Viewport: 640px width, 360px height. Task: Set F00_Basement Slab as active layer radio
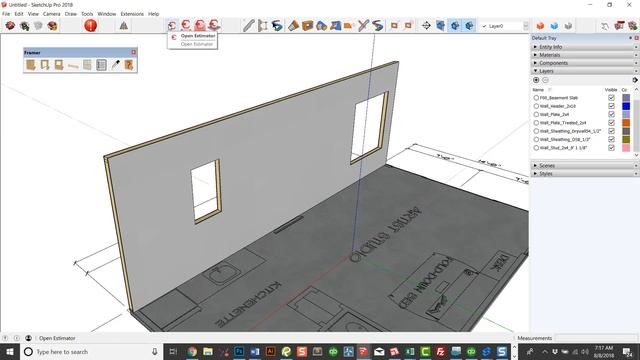pos(536,98)
